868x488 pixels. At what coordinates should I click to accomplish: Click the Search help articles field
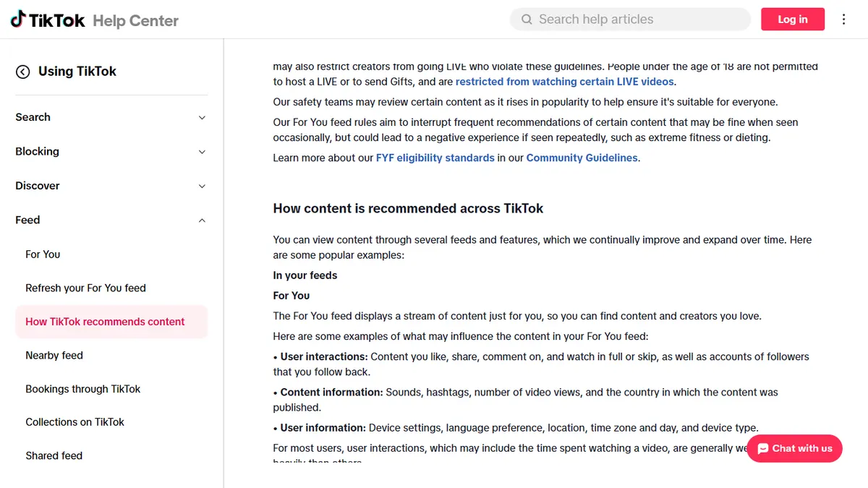pos(630,20)
